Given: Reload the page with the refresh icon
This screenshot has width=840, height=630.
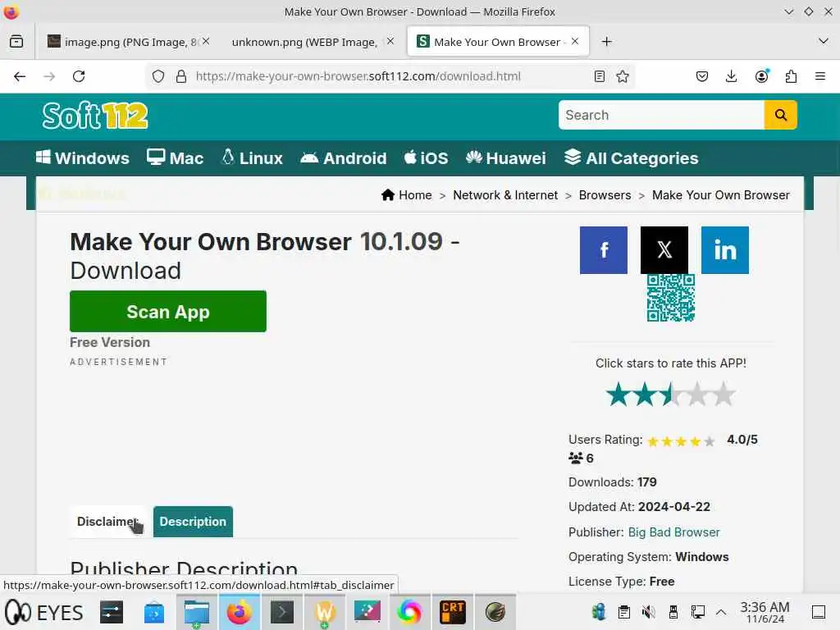Looking at the screenshot, I should (x=79, y=76).
